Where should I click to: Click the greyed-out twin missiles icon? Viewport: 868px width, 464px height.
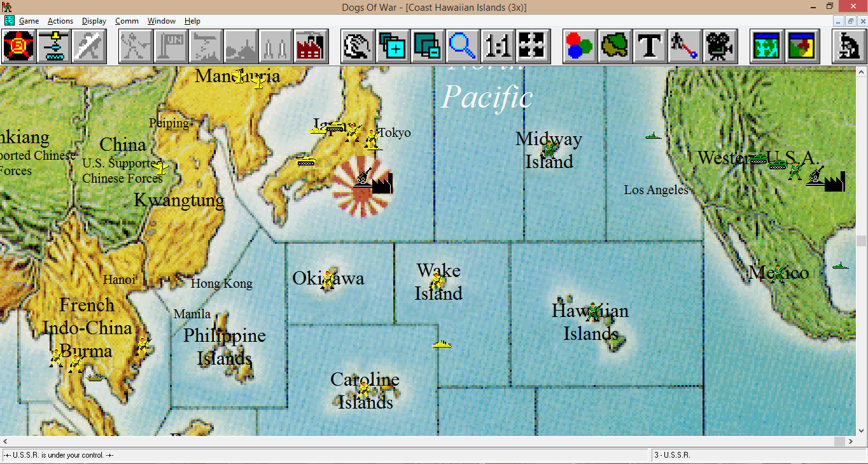276,46
